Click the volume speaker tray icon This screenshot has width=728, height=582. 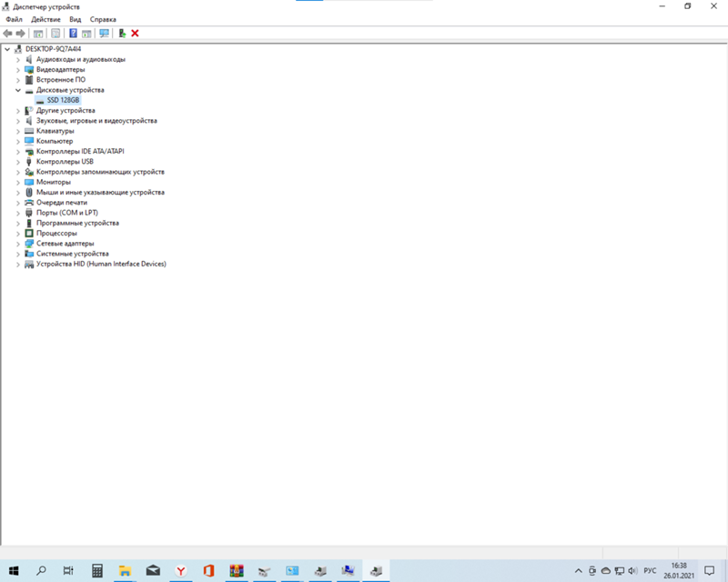(632, 570)
